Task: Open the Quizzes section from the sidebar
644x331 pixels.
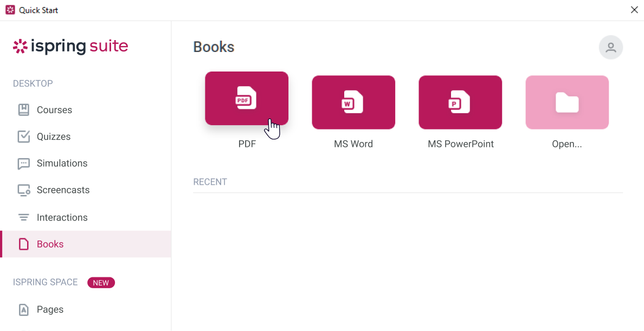Action: pos(53,136)
